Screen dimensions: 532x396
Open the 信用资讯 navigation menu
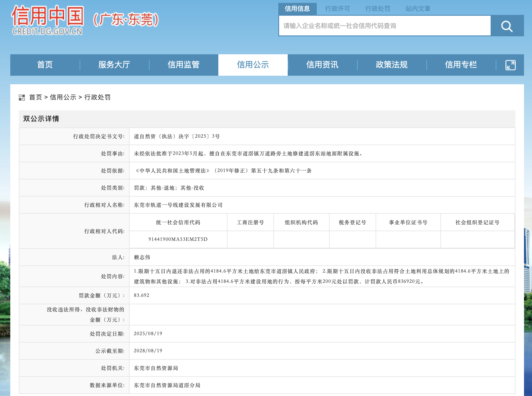[322, 65]
